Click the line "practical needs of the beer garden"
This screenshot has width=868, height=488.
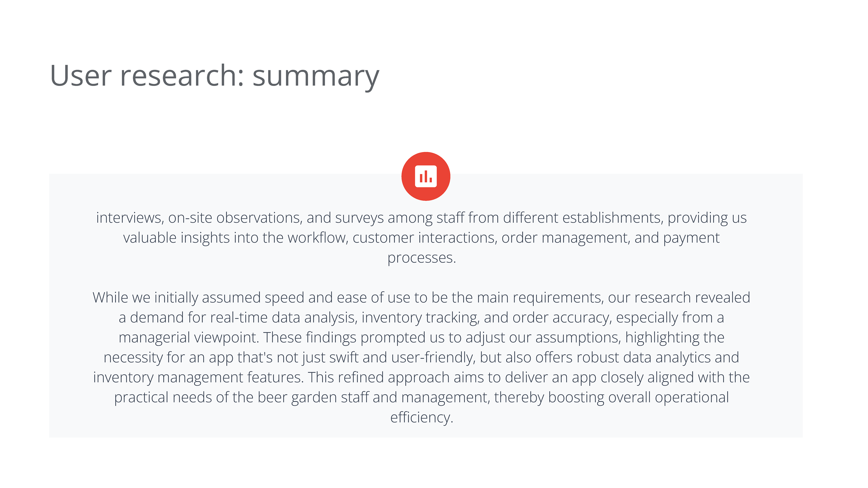click(x=422, y=397)
